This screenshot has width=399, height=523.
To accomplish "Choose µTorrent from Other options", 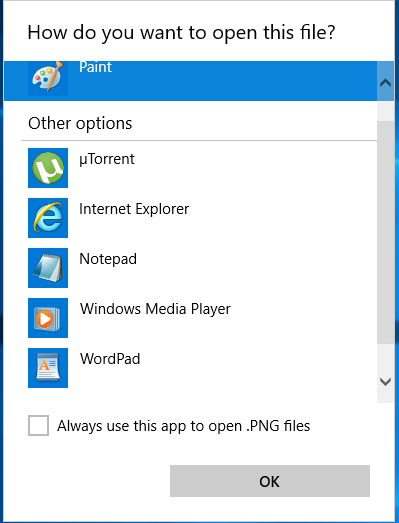I will point(107,159).
